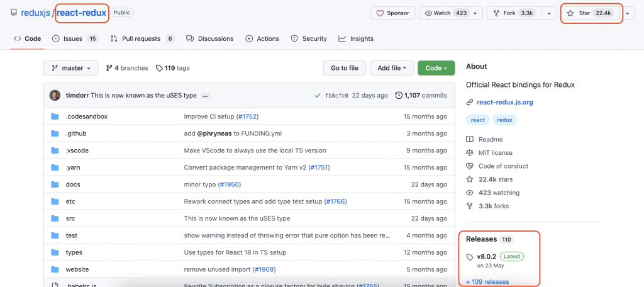Open the Security tab
Screen dimensions: 644x287
pos(309,38)
